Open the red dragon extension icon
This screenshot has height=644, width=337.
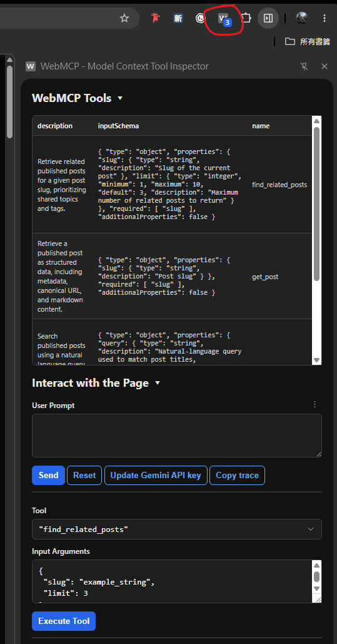click(155, 18)
